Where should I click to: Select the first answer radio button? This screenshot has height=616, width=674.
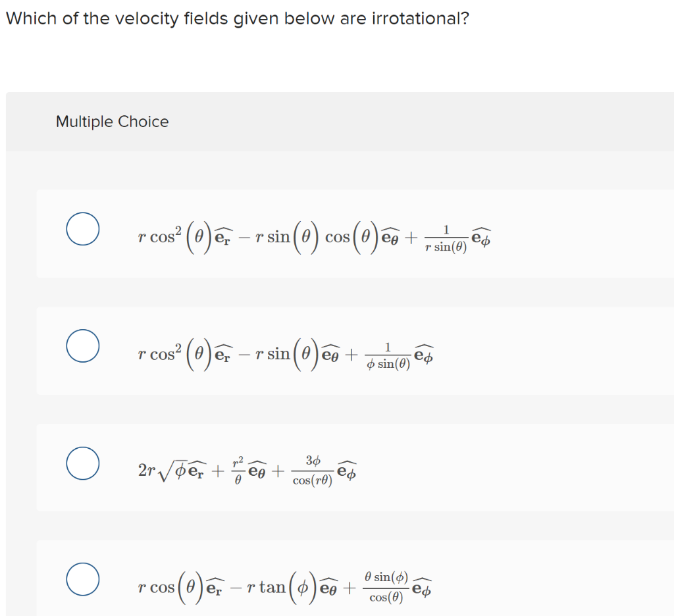(x=82, y=228)
